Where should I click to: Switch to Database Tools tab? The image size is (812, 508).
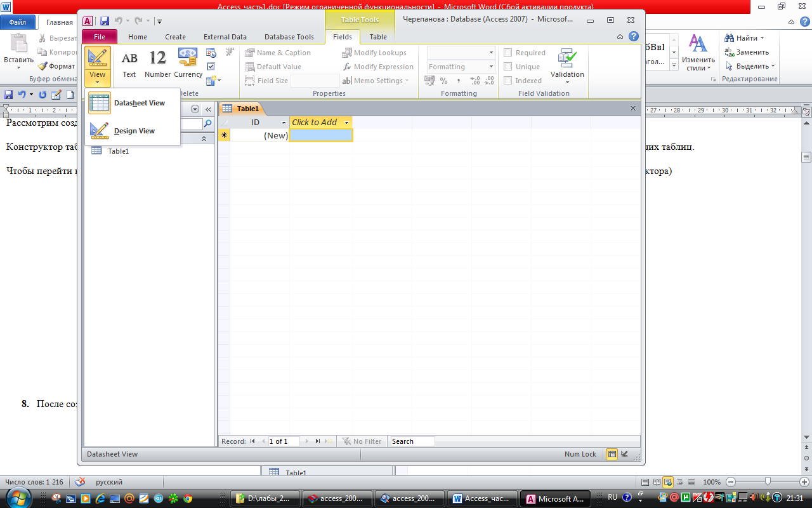(x=289, y=37)
